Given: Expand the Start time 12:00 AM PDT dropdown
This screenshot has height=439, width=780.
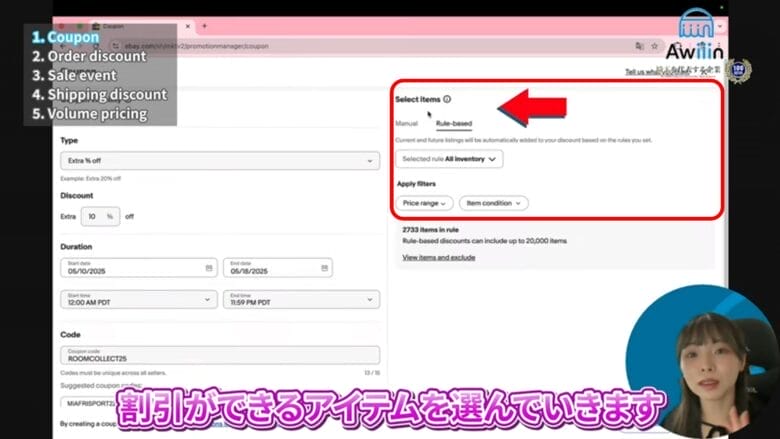Looking at the screenshot, I should (139, 299).
